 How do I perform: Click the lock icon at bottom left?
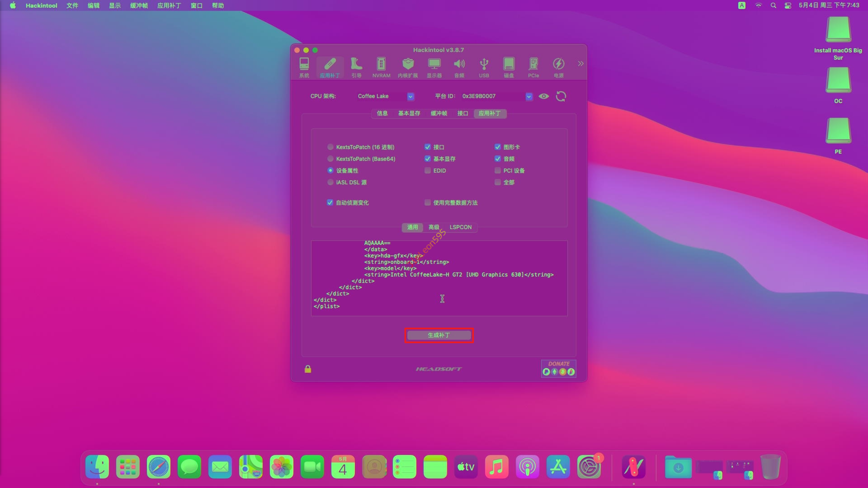pyautogui.click(x=308, y=369)
